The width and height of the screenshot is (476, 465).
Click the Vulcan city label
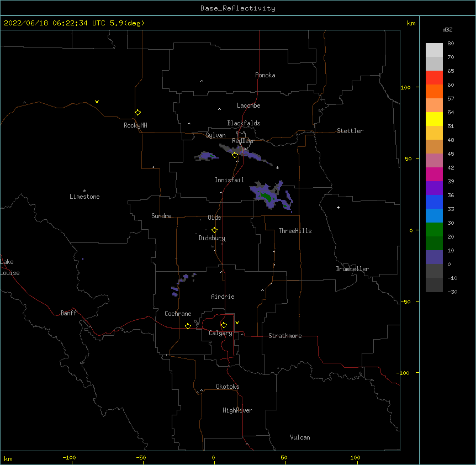point(300,437)
